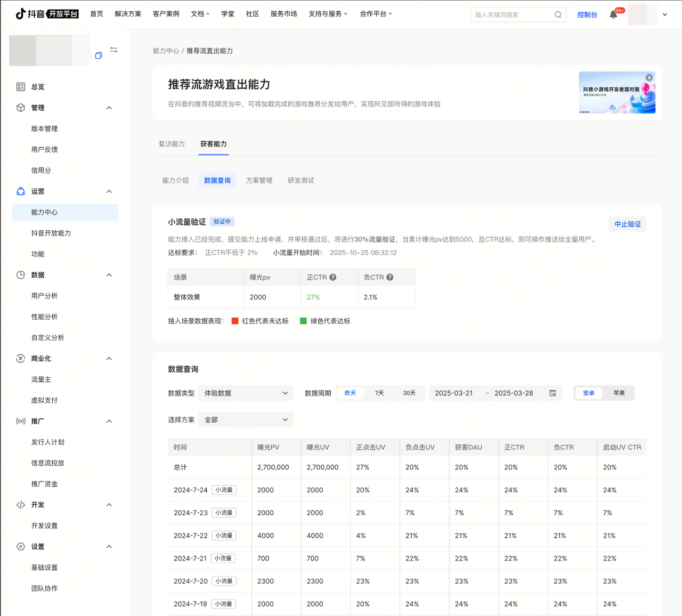Screen dimensions: 682x616
Task: Select the 昨天 data period option
Action: (x=350, y=393)
